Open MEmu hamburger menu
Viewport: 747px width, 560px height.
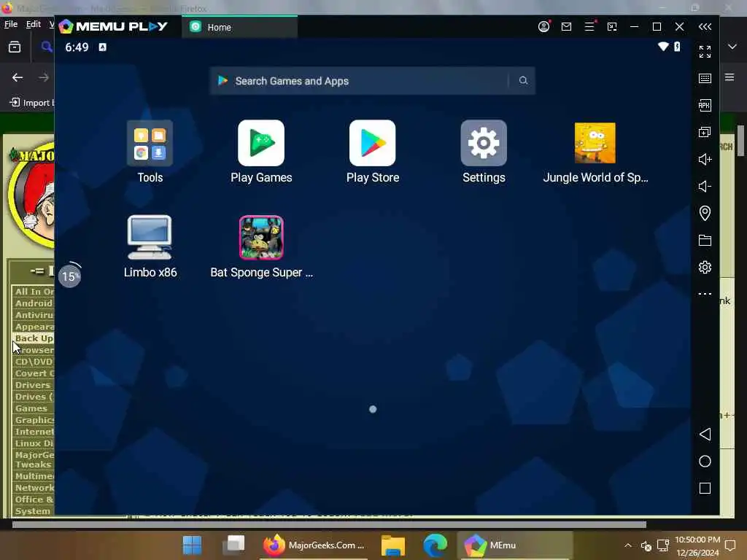589,27
